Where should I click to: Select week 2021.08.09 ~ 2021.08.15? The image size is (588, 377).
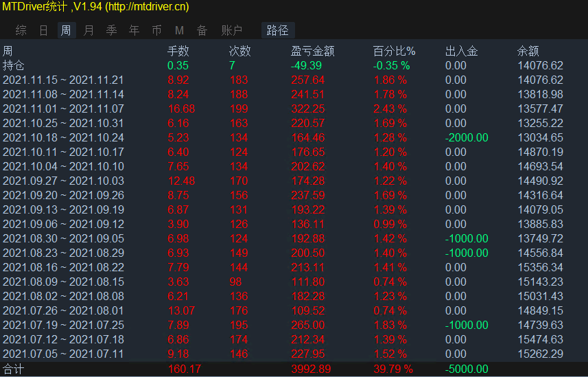[x=63, y=282]
